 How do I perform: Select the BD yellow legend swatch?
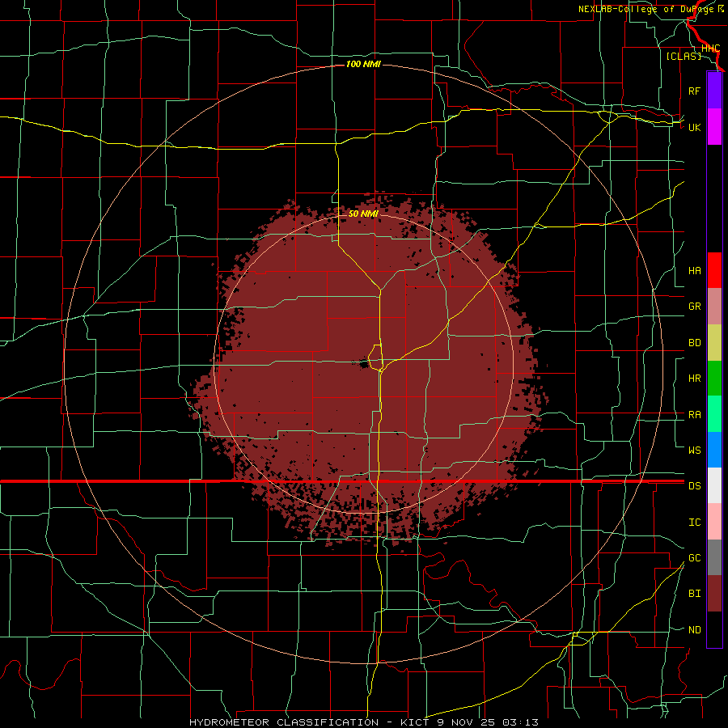(x=714, y=342)
